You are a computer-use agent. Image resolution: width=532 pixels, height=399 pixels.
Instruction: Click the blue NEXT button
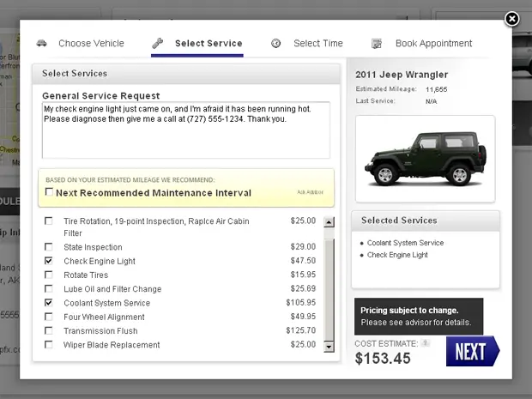pyautogui.click(x=473, y=351)
